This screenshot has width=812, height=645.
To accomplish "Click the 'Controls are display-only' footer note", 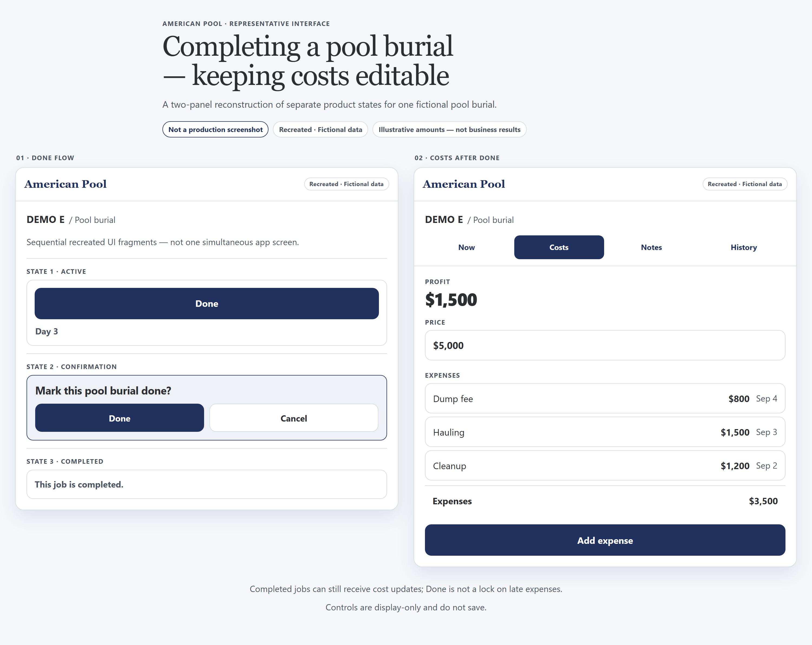I will 406,607.
